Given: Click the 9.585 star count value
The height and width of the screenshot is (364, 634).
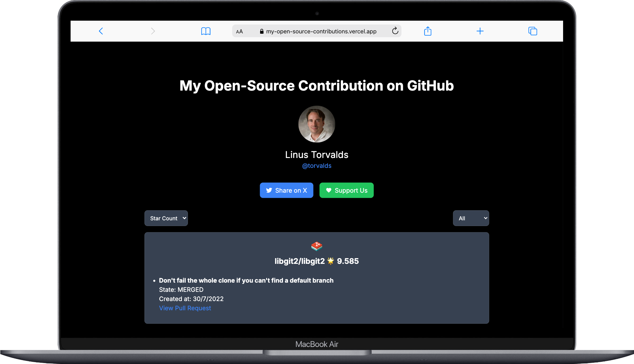Looking at the screenshot, I should [348, 261].
